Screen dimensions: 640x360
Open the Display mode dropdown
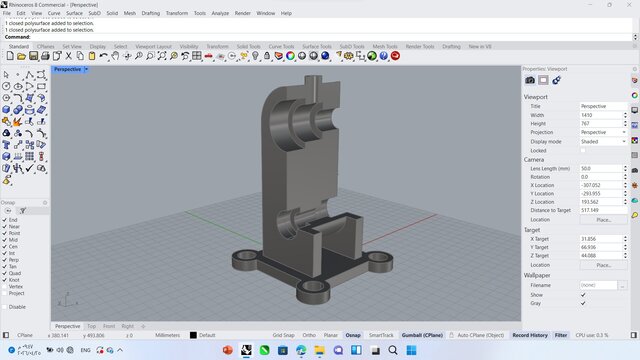603,142
